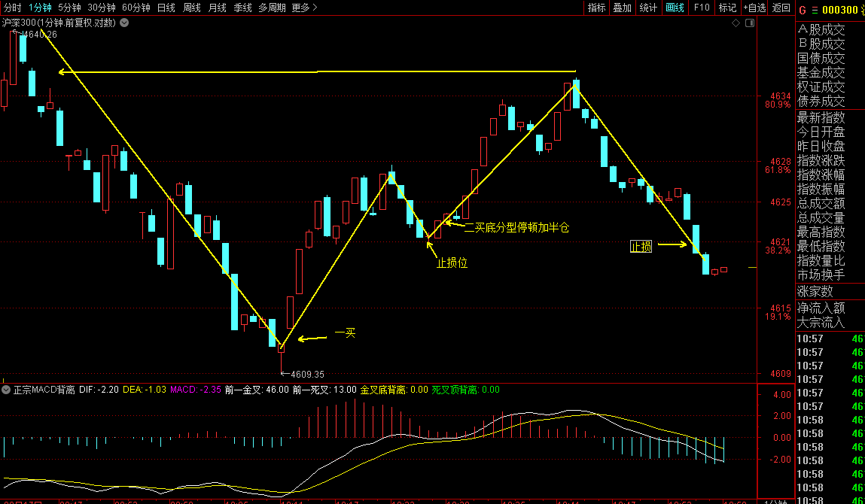
Task: Click the diamond icon above the chart
Action: click(736, 23)
